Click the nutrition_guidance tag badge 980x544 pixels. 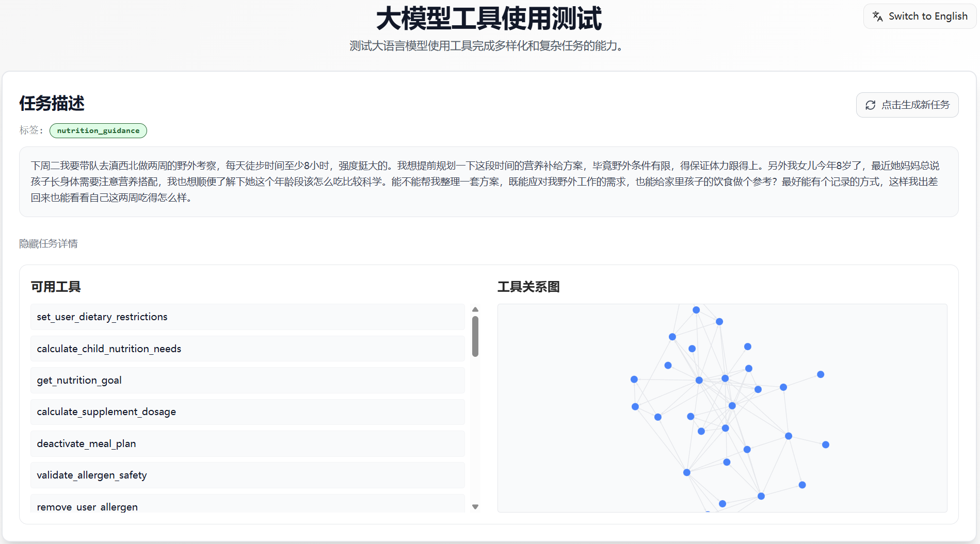tap(98, 130)
